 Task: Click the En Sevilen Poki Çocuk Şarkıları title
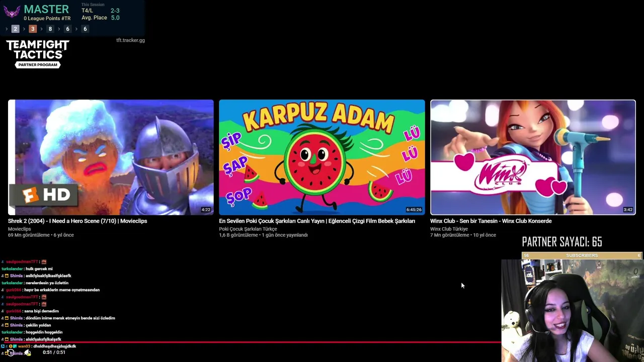tap(317, 221)
